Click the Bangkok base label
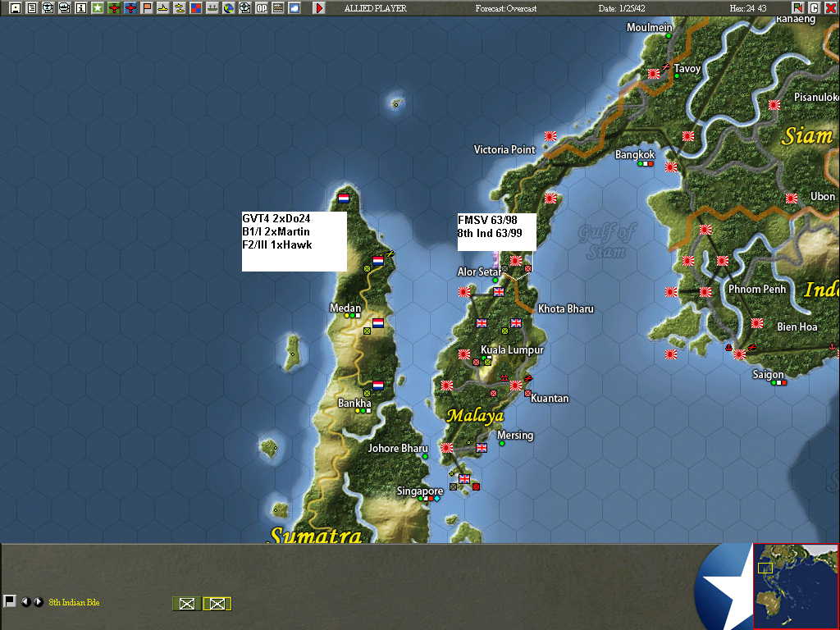Viewport: 840px width, 630px height. point(635,155)
